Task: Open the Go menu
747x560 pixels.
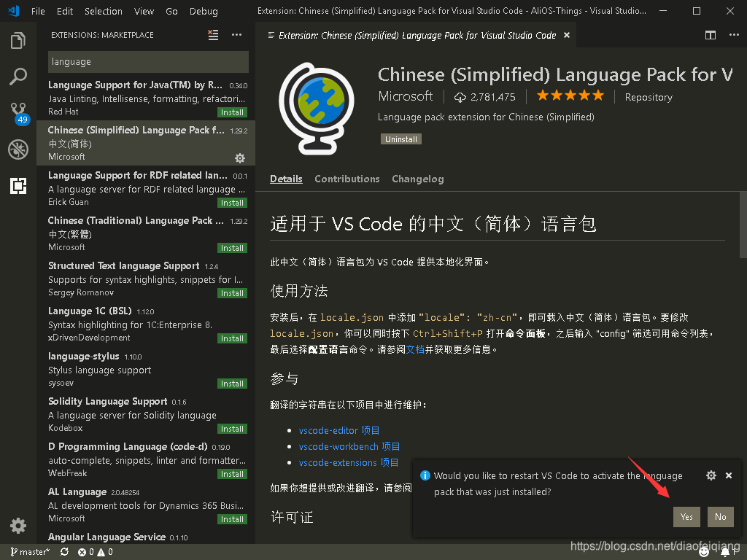Action: [171, 11]
